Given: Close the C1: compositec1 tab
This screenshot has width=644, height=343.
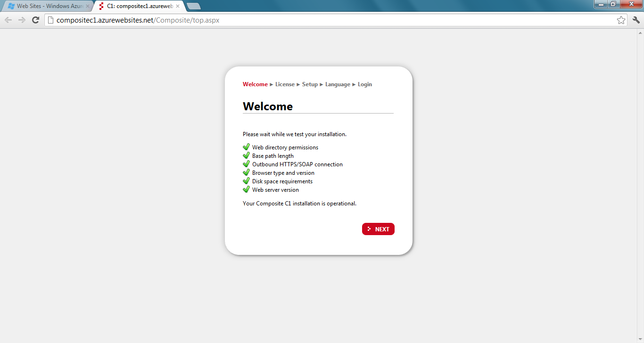Looking at the screenshot, I should point(178,6).
